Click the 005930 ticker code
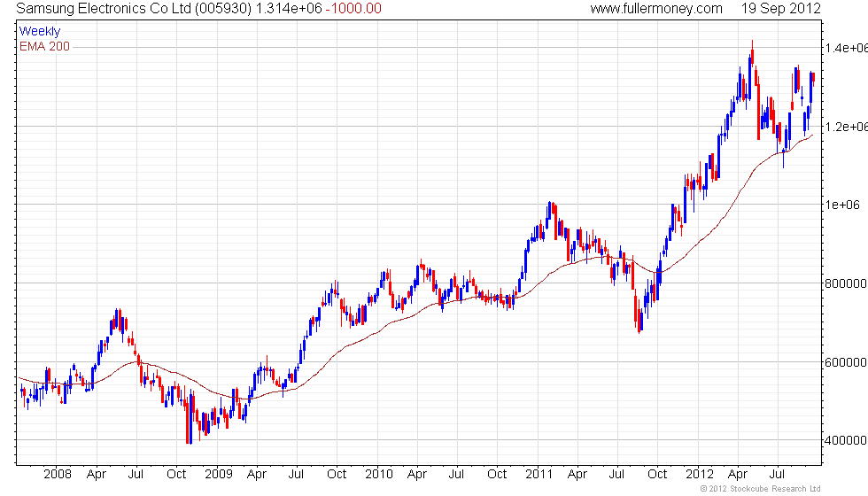This screenshot has width=868, height=496. [x=223, y=8]
